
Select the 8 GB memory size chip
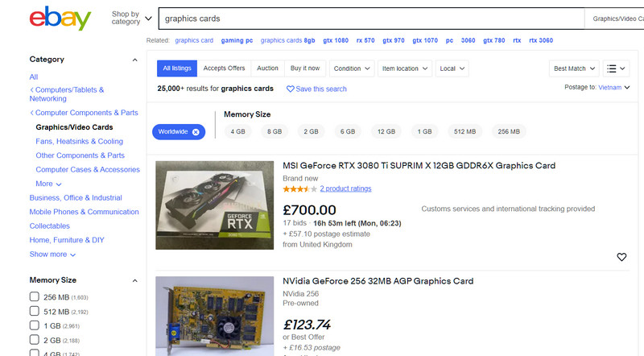coord(275,131)
